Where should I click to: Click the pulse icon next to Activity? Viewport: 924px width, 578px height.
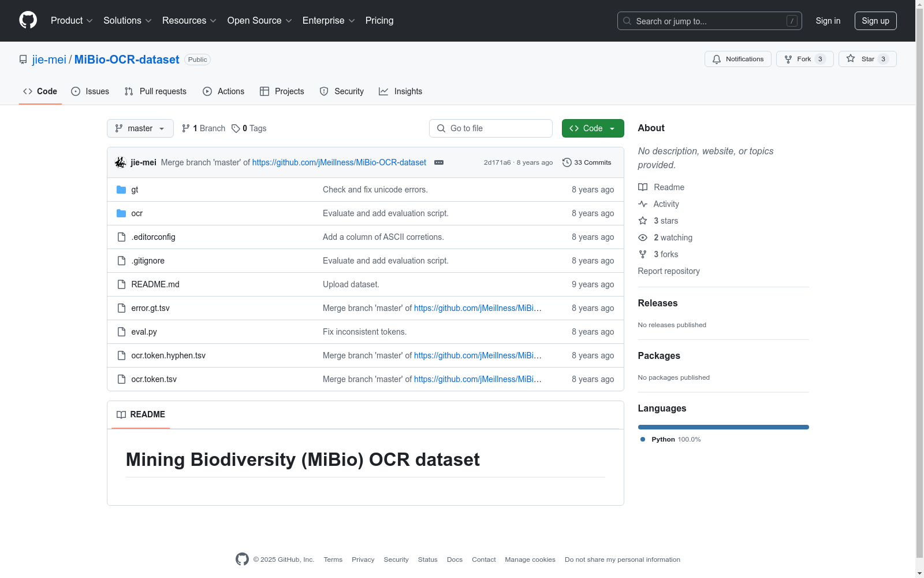643,204
